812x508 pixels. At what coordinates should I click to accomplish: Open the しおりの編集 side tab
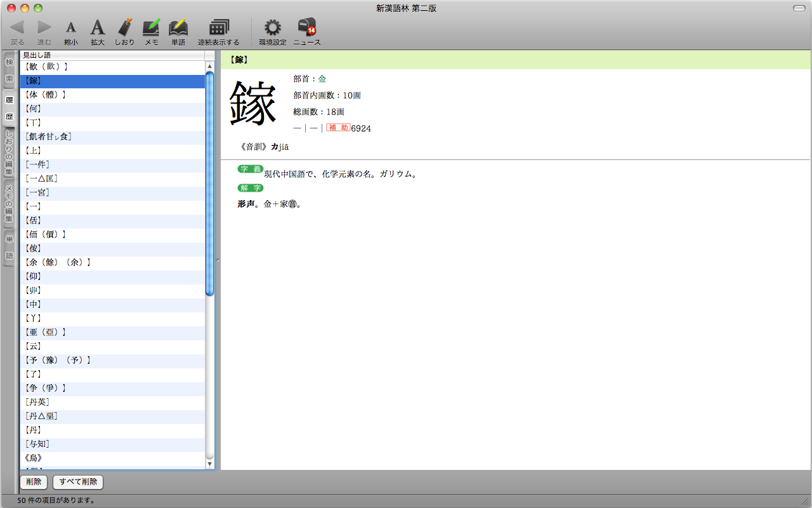10,153
